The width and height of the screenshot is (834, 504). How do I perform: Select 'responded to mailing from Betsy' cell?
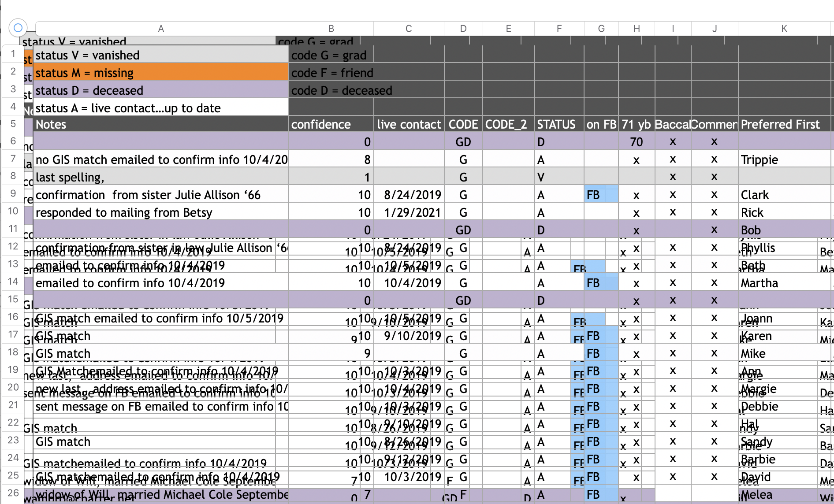pyautogui.click(x=161, y=212)
